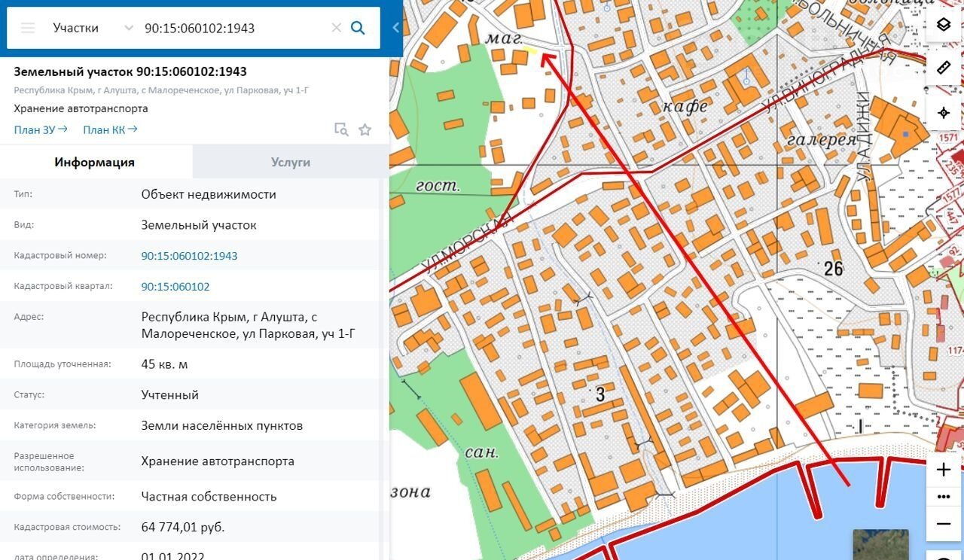This screenshot has width=964, height=560.
Task: Add the parcel to favorites star
Action: click(x=365, y=129)
